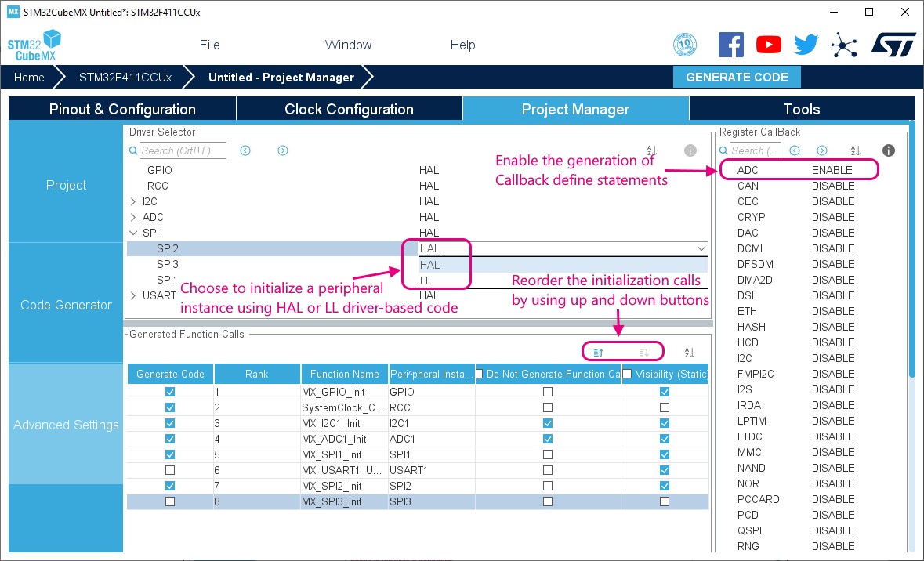Open the Advanced Settings side section

(x=66, y=425)
